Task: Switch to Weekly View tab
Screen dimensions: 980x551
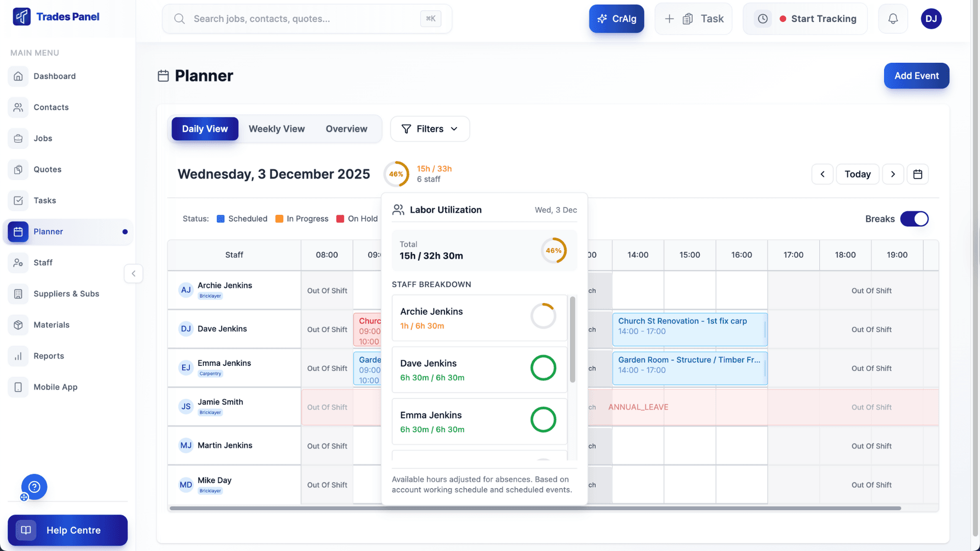Action: (x=276, y=129)
